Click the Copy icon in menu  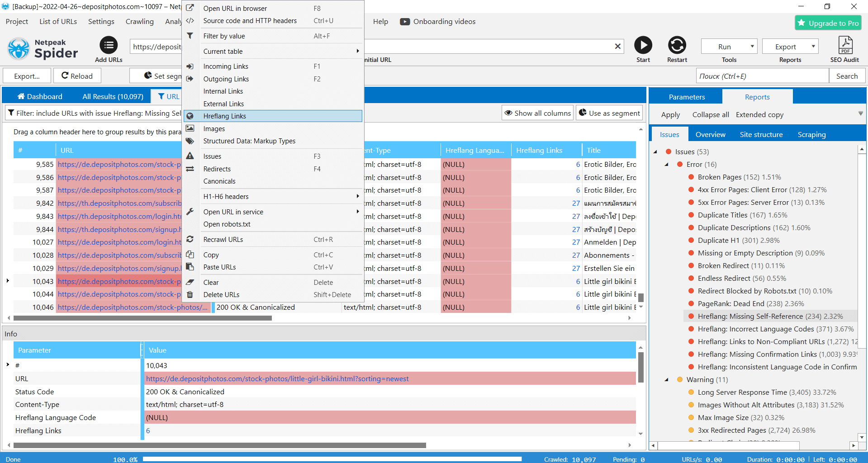(190, 255)
